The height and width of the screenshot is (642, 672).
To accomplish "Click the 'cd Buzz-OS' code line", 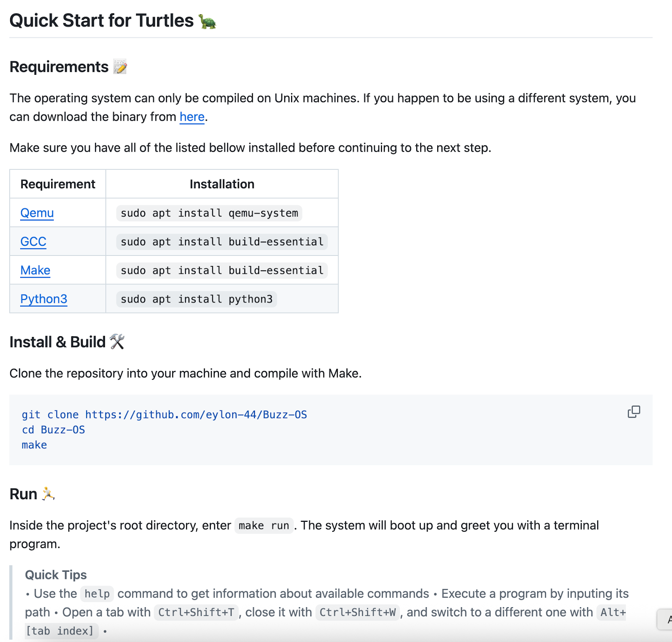I will (53, 430).
